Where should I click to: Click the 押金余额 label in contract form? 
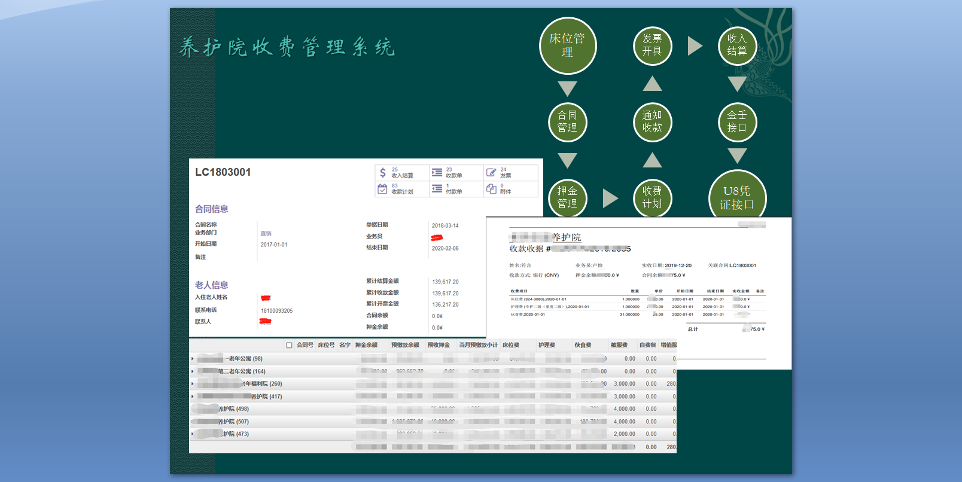pyautogui.click(x=377, y=327)
